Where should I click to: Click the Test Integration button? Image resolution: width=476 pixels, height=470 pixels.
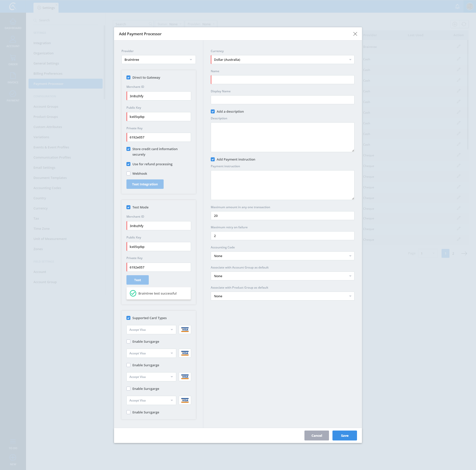tap(145, 184)
